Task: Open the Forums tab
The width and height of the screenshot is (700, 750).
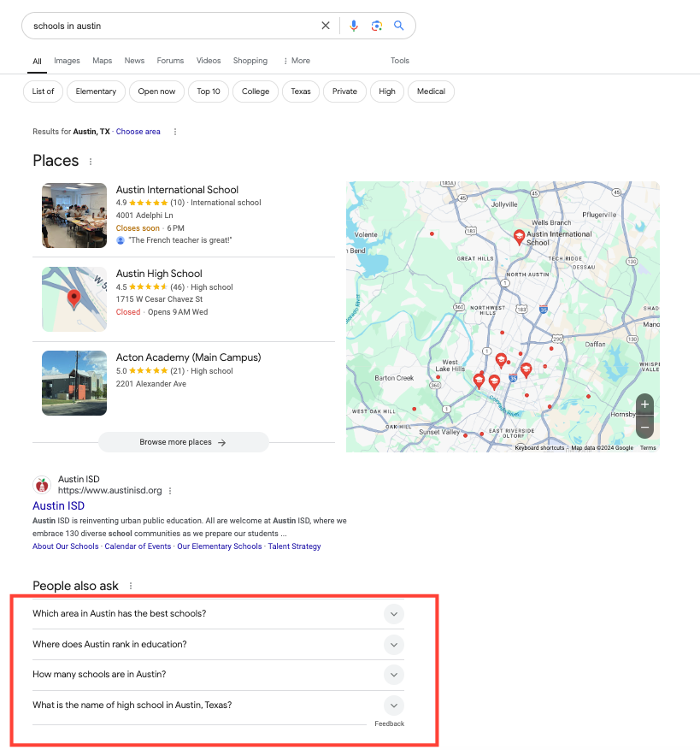Action: click(x=170, y=61)
